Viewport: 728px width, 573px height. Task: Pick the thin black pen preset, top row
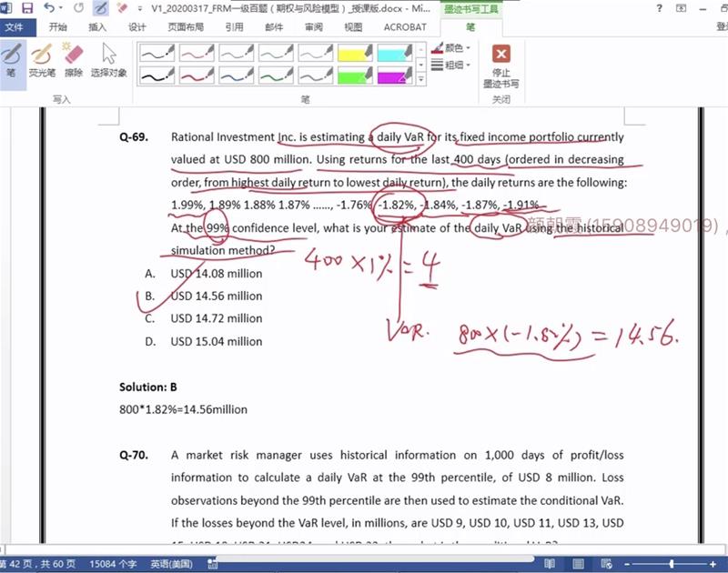pyautogui.click(x=157, y=53)
